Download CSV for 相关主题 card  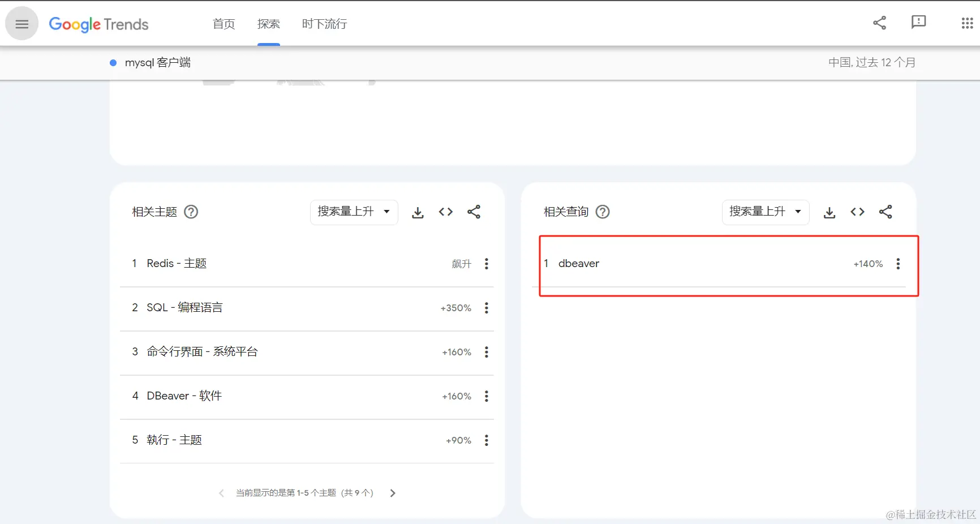[418, 212]
